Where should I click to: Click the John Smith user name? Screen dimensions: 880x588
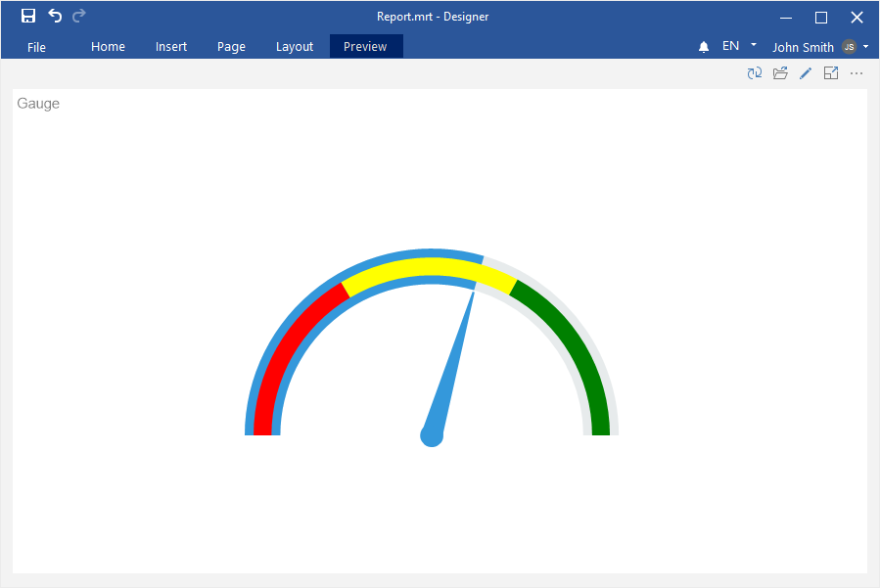(803, 47)
